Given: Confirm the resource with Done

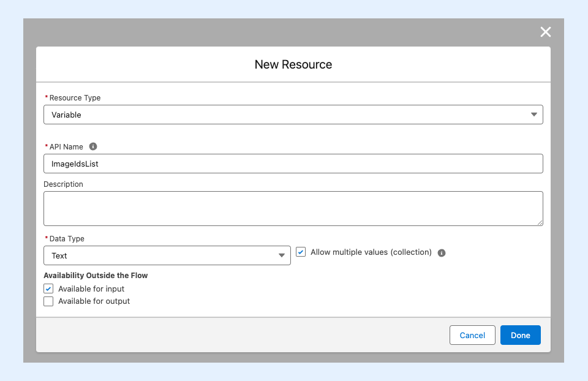Looking at the screenshot, I should (520, 335).
